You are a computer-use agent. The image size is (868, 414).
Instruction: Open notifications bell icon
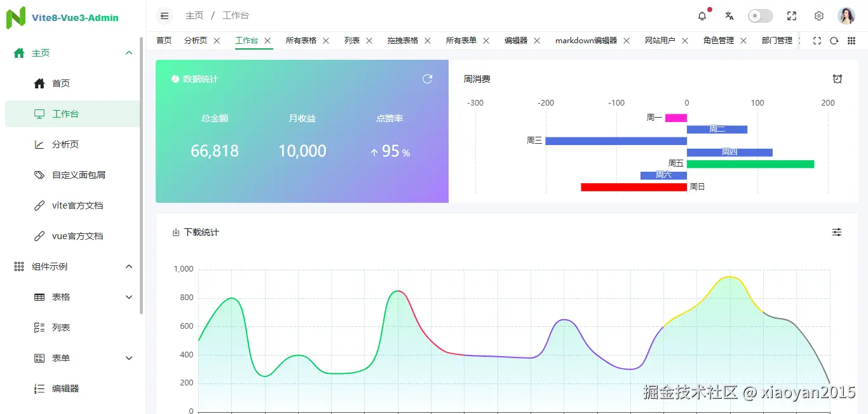point(702,16)
